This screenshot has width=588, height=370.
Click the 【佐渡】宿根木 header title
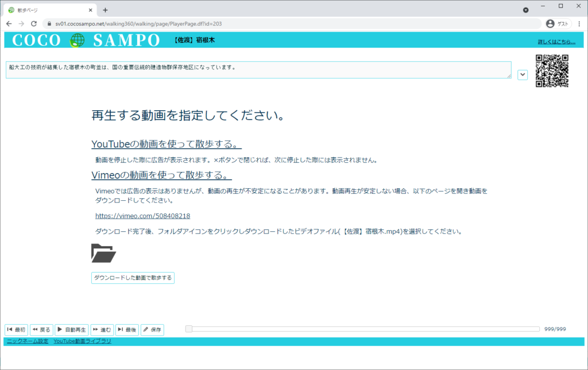click(x=194, y=40)
